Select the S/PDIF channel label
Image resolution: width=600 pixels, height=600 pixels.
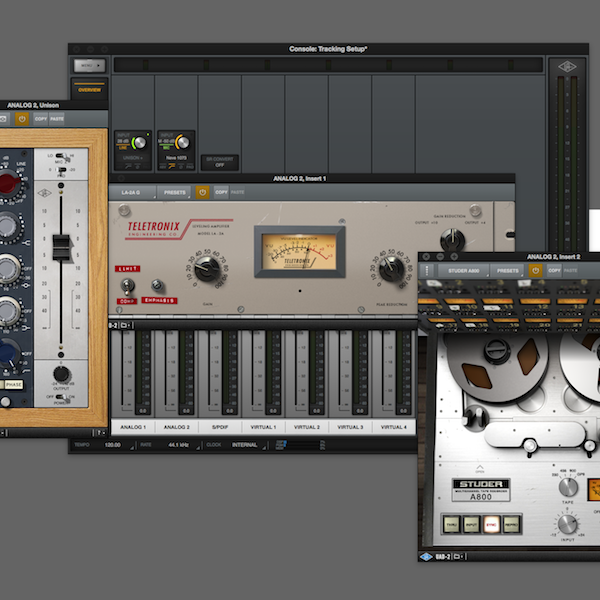tap(220, 427)
